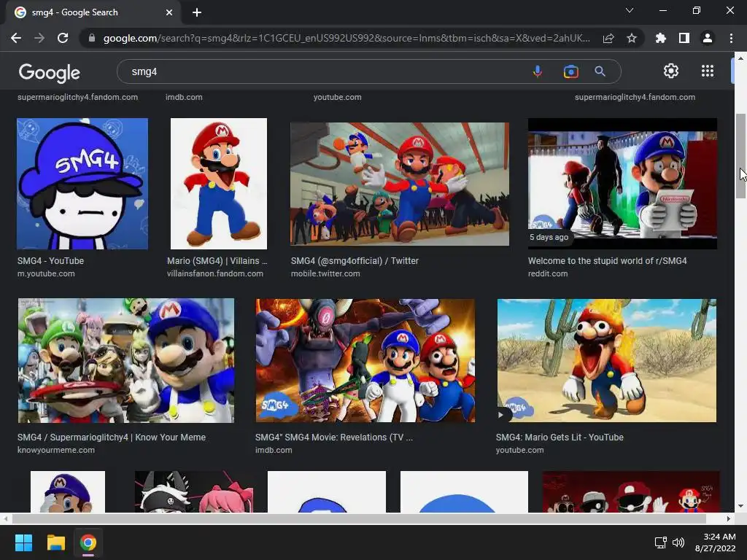
Task: Open Google quick settings gear
Action: click(x=671, y=71)
